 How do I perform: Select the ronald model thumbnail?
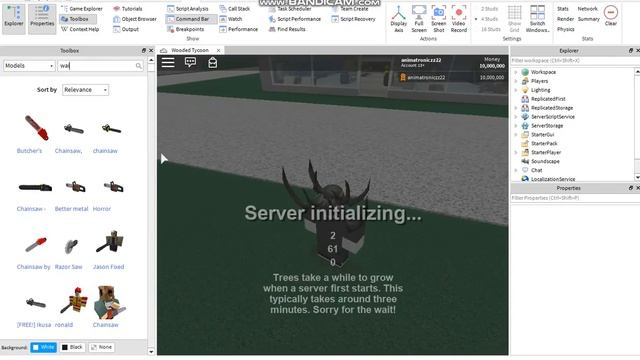coord(74,301)
